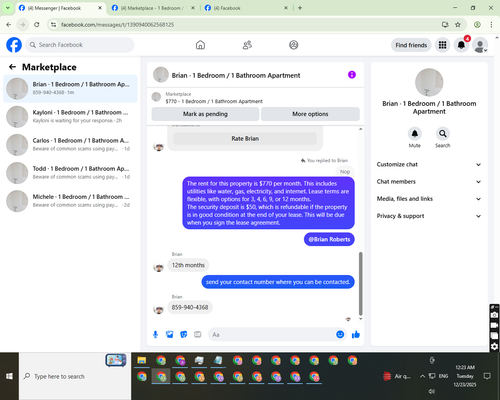The height and width of the screenshot is (400, 500).
Task: Open Chrome tab search dropdown arrow
Action: point(8,8)
